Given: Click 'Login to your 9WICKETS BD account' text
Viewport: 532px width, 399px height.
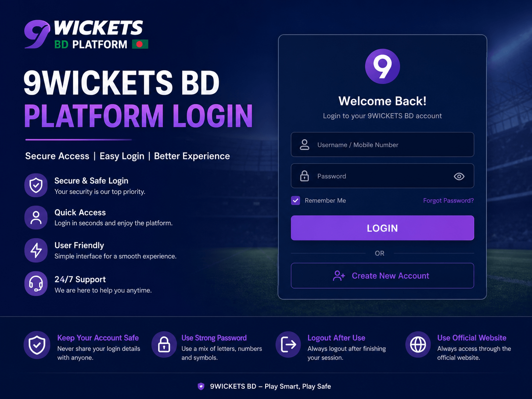Looking at the screenshot, I should 382,116.
